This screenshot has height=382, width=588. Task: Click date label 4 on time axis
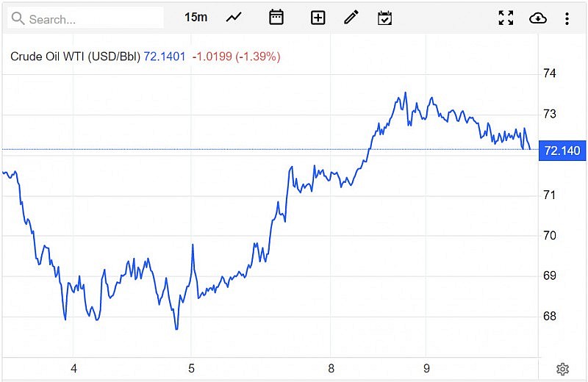click(x=73, y=369)
